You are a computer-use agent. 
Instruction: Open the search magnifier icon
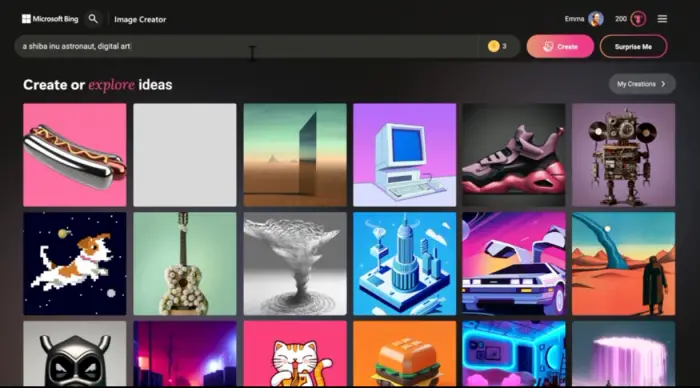tap(93, 19)
